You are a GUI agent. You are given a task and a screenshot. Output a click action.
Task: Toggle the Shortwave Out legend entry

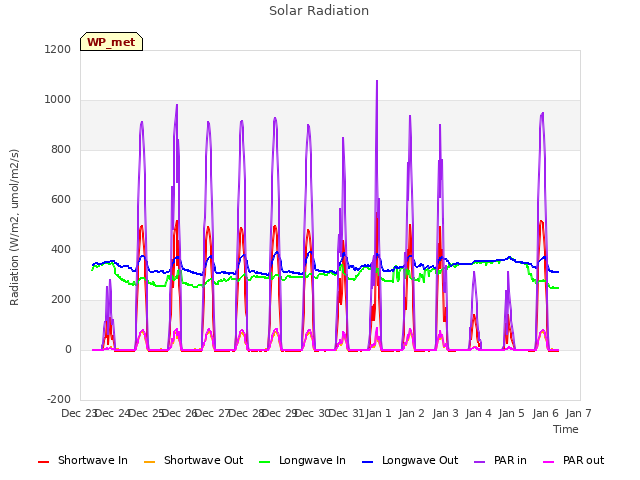[193, 460]
